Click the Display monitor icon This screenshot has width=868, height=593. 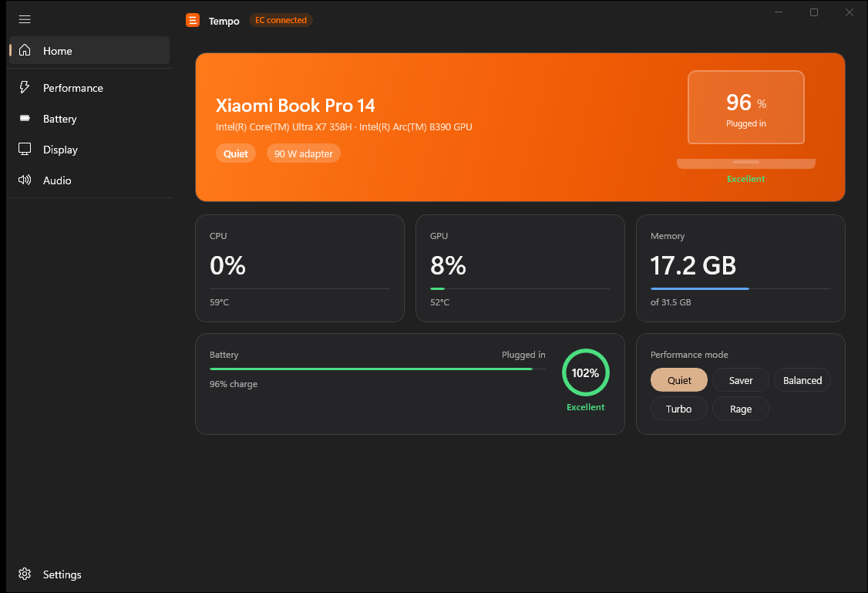point(25,150)
